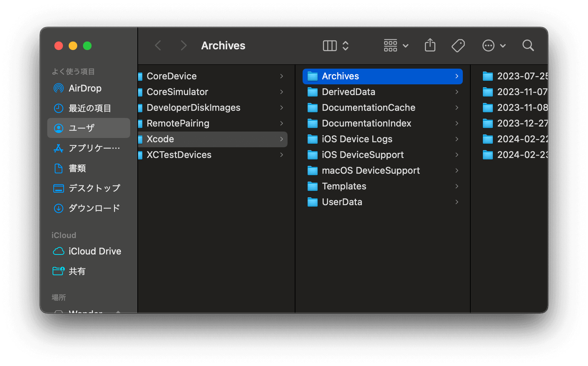Click the iOS Device Logs folder icon
The width and height of the screenshot is (588, 366).
pos(313,139)
